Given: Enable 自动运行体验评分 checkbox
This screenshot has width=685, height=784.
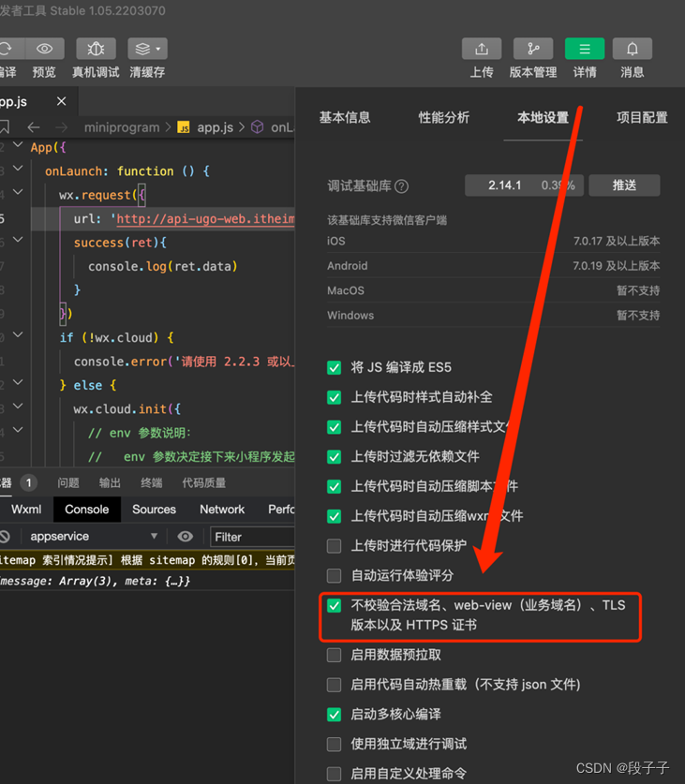Looking at the screenshot, I should coord(334,575).
